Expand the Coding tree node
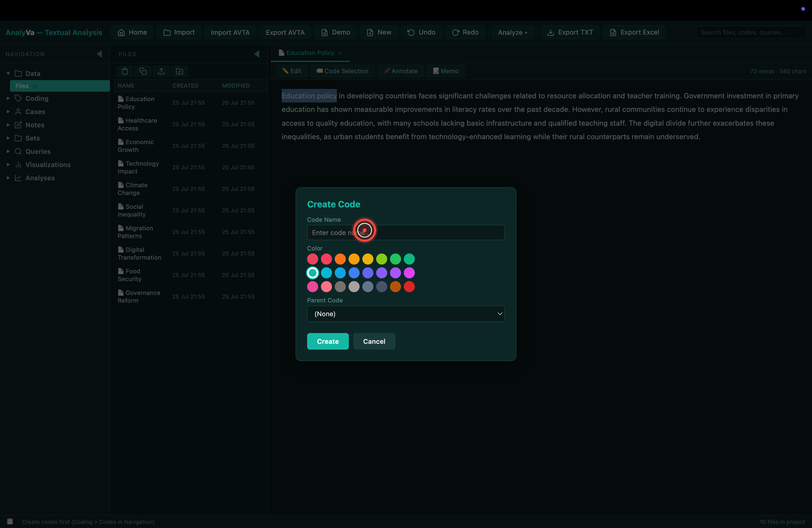This screenshot has width=812, height=528. (x=8, y=98)
